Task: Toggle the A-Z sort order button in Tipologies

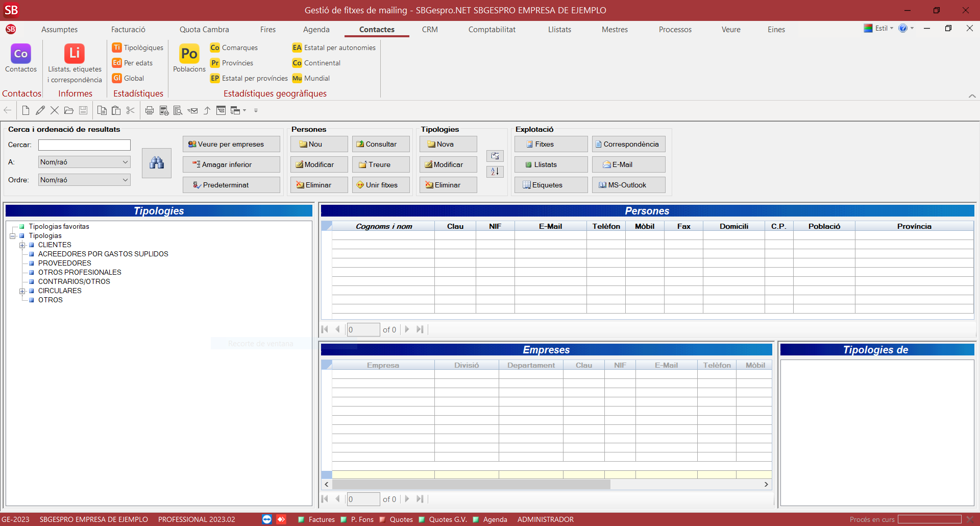Action: pos(495,172)
